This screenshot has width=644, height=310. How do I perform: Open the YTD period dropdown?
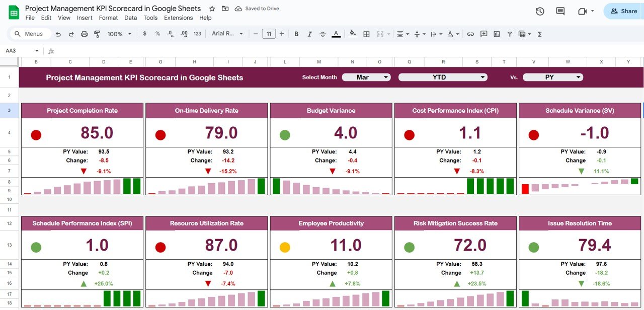[x=443, y=77]
